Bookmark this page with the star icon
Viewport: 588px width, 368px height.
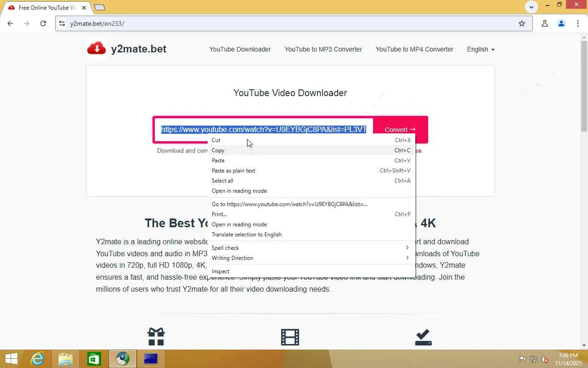point(522,23)
